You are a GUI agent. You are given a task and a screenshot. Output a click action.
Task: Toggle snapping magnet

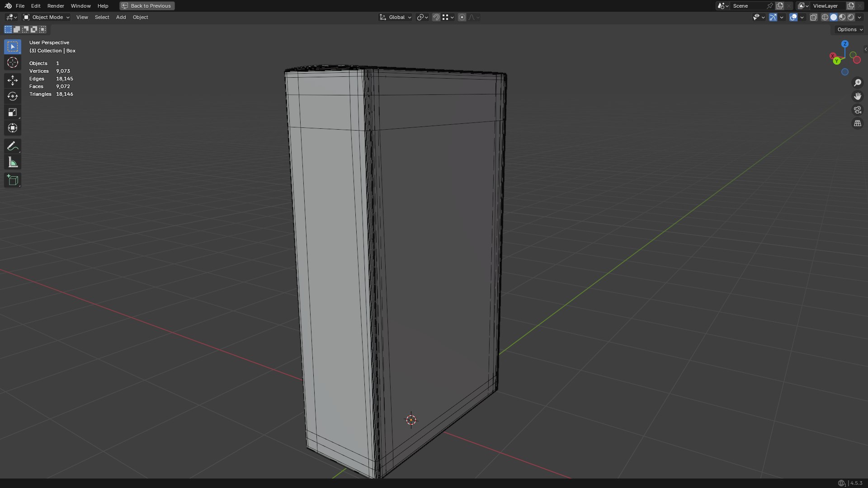[436, 17]
